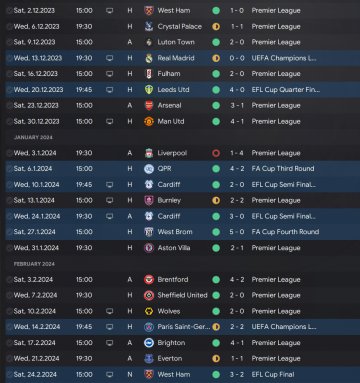Select the Wed. 31.1.2024 Aston Villa row
The height and width of the screenshot is (383, 360).
pos(182,248)
